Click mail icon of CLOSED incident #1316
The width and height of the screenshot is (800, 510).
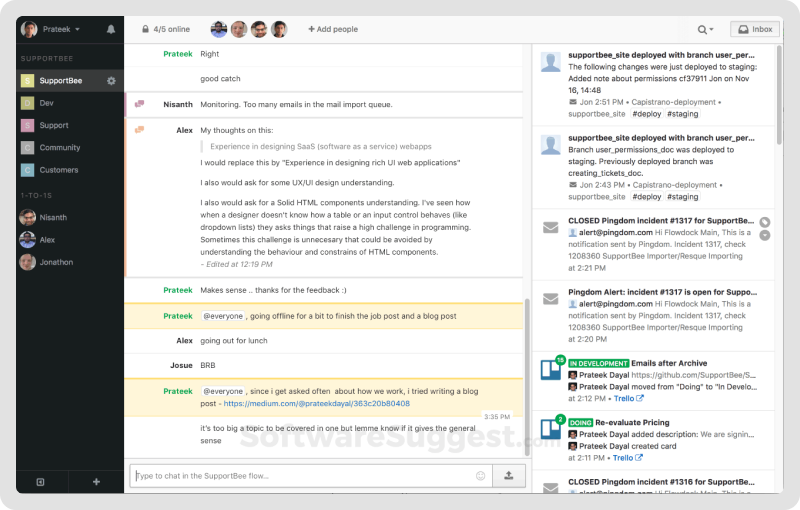(x=551, y=488)
